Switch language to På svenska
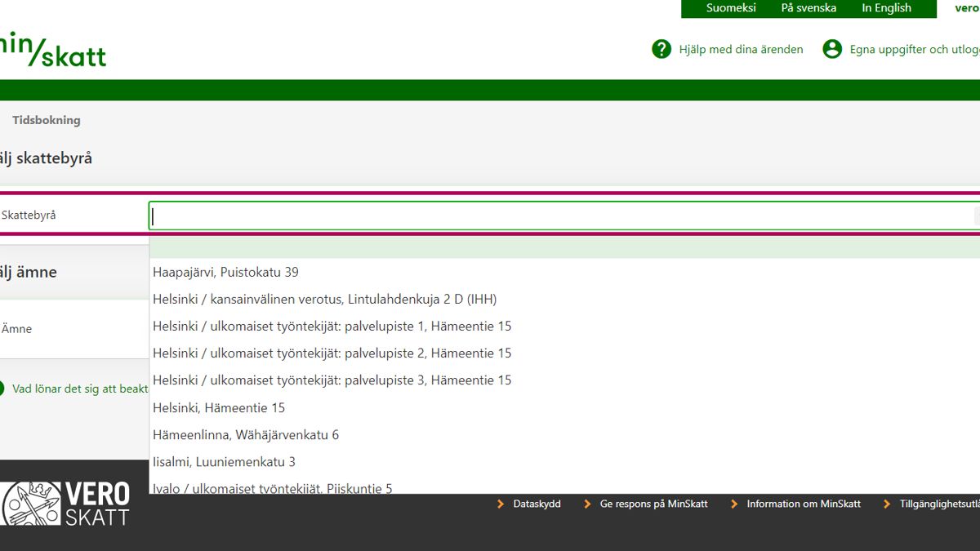980x551 pixels. pos(808,8)
